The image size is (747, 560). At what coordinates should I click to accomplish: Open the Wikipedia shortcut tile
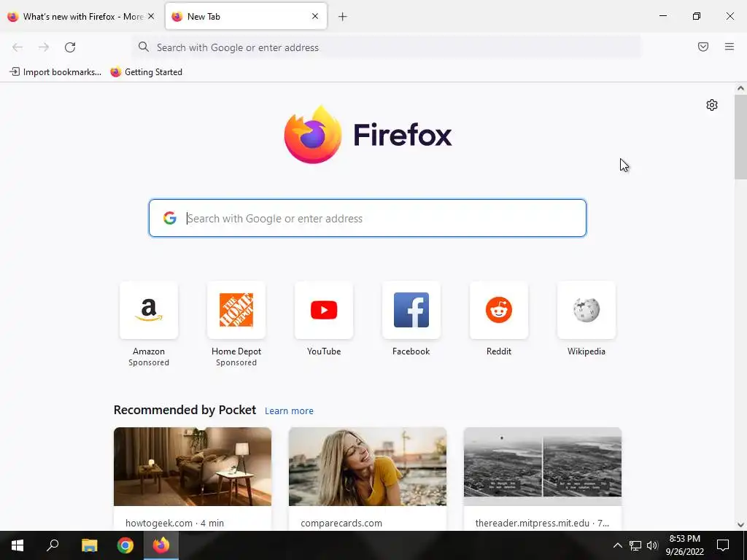point(587,310)
